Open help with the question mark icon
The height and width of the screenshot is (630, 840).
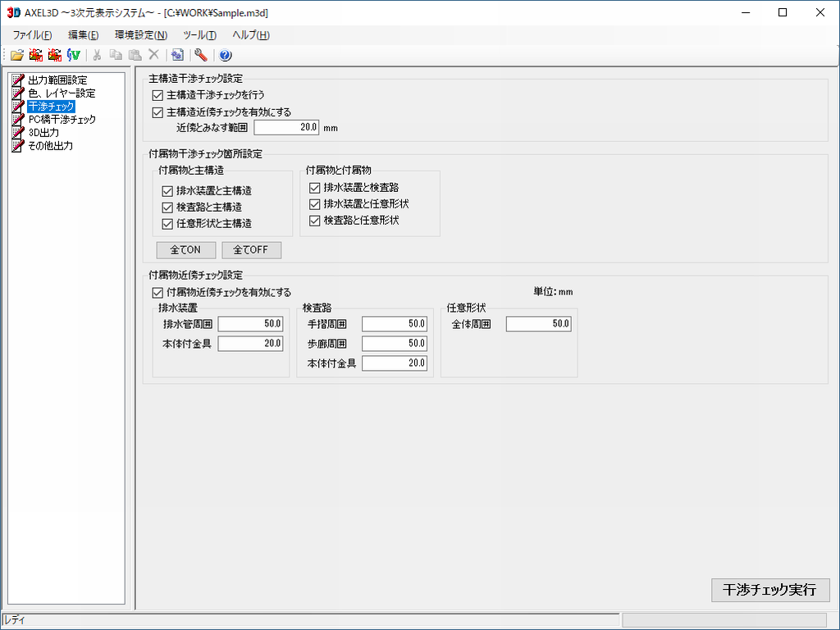coord(226,55)
